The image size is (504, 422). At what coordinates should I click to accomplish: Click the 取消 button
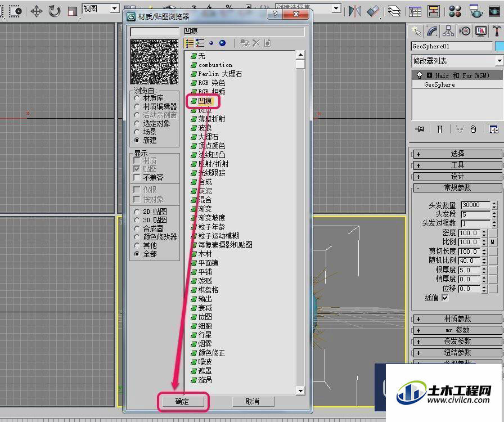[x=253, y=401]
